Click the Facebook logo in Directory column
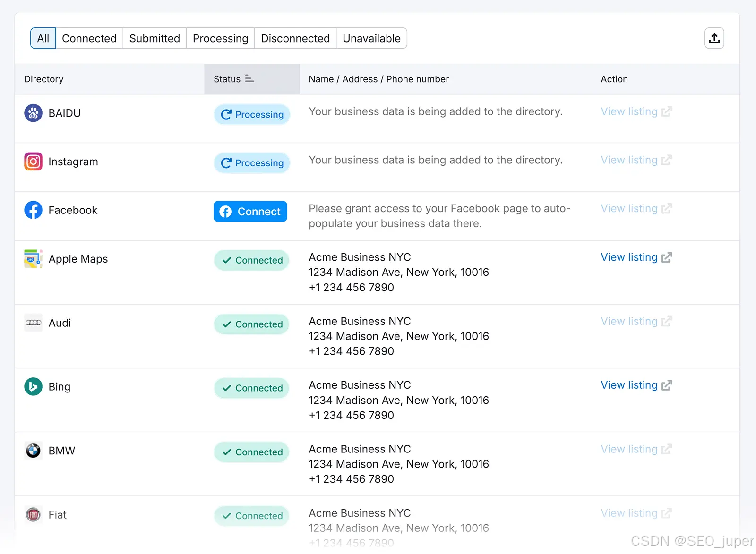Viewport: 756px width, 554px height. pos(33,210)
